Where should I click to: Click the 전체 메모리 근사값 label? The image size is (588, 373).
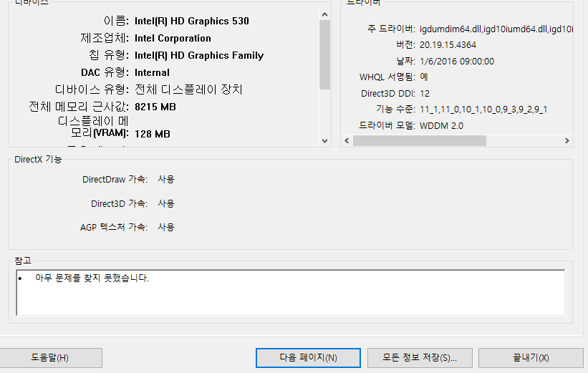79,107
